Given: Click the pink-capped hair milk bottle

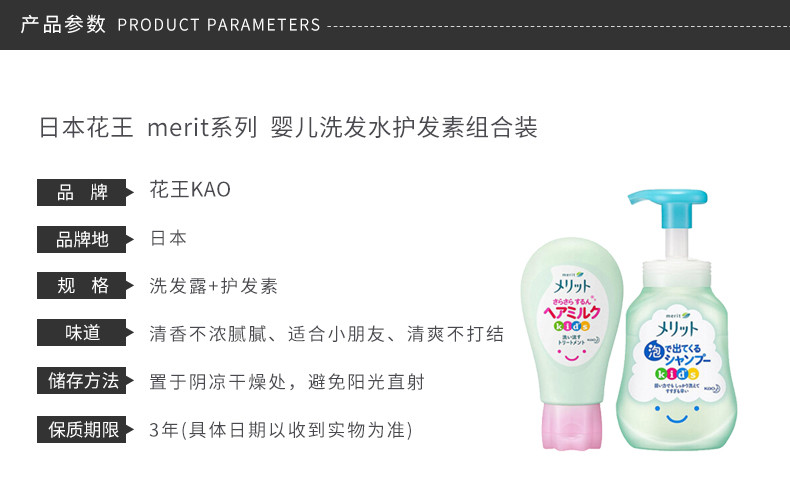Looking at the screenshot, I should pyautogui.click(x=572, y=343).
